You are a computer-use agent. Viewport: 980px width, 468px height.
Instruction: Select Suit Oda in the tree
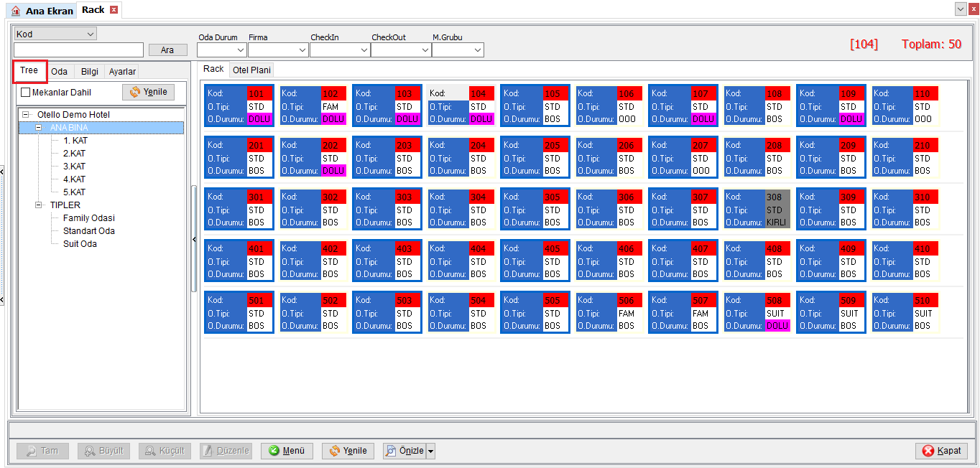click(80, 244)
